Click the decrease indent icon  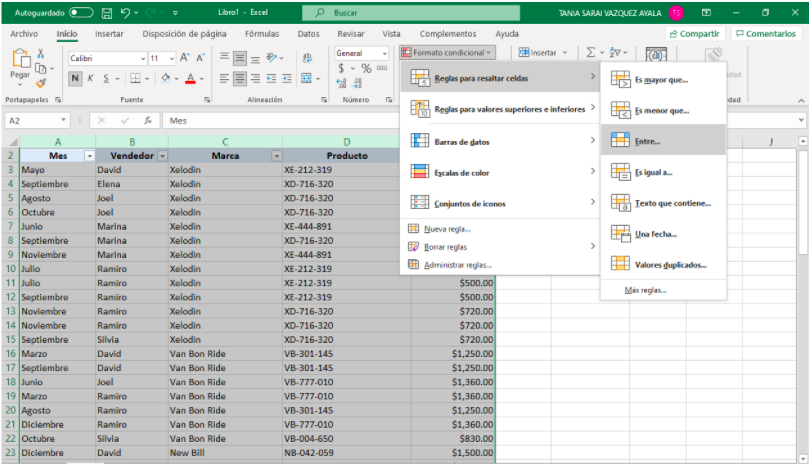[x=271, y=78]
